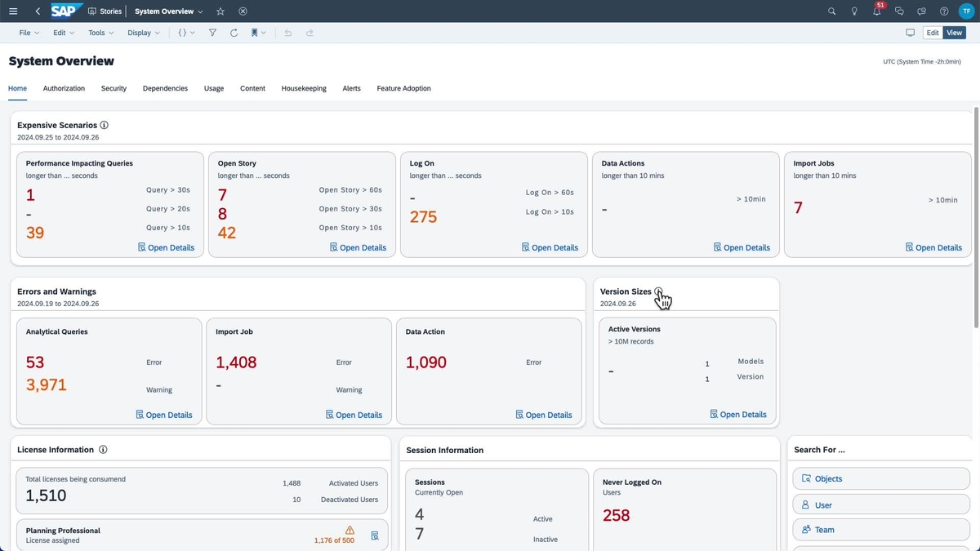Viewport: 980px width, 551px height.
Task: Search for Objects button
Action: tap(881, 479)
